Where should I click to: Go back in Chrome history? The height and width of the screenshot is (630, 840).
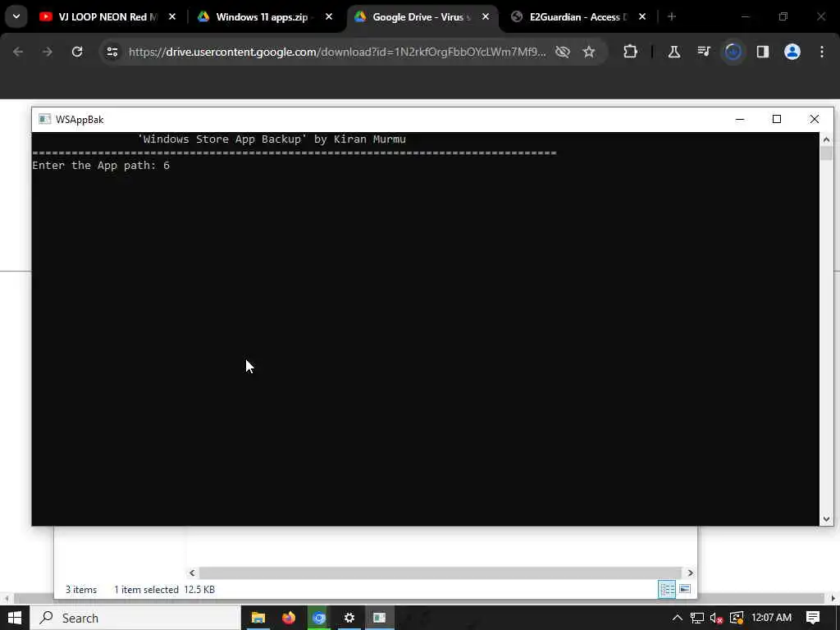[x=18, y=52]
